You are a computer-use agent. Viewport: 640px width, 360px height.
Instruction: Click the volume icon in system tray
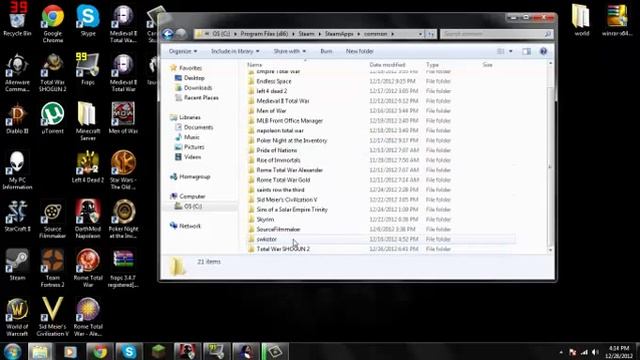(x=595, y=352)
